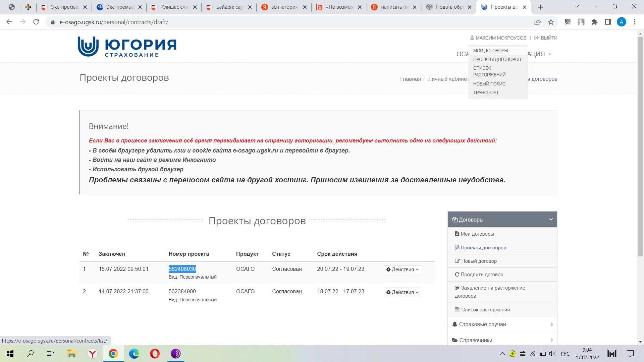Click the share page icon in address bar

(x=537, y=22)
